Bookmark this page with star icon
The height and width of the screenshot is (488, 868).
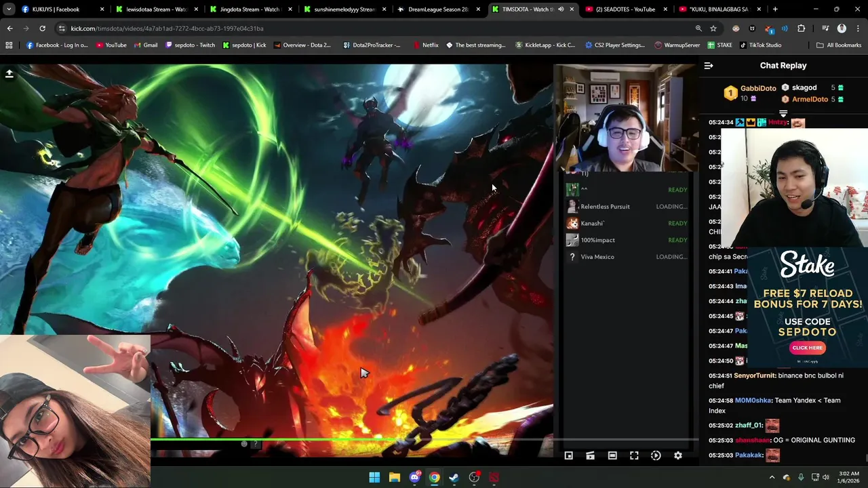(713, 28)
